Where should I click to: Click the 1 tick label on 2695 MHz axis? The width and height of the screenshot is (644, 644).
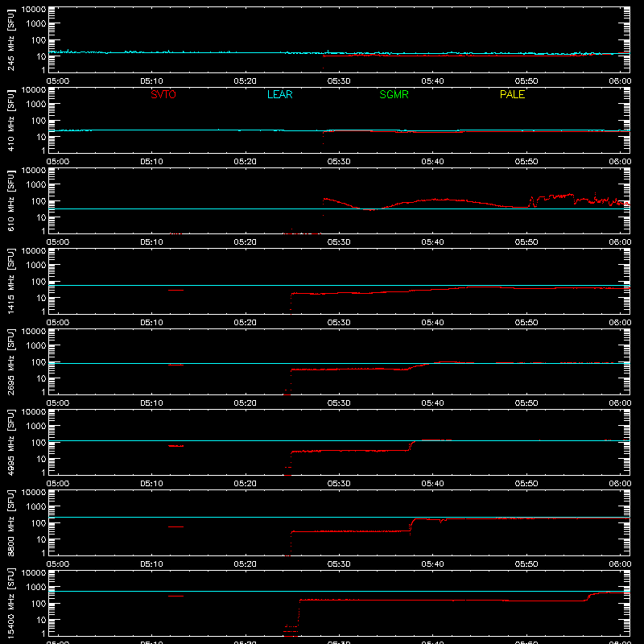43,392
